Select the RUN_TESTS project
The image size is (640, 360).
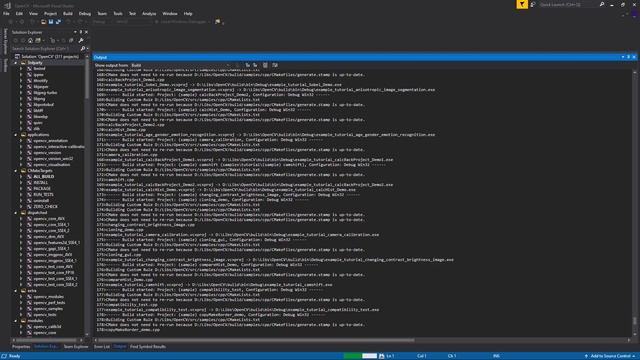[43, 195]
